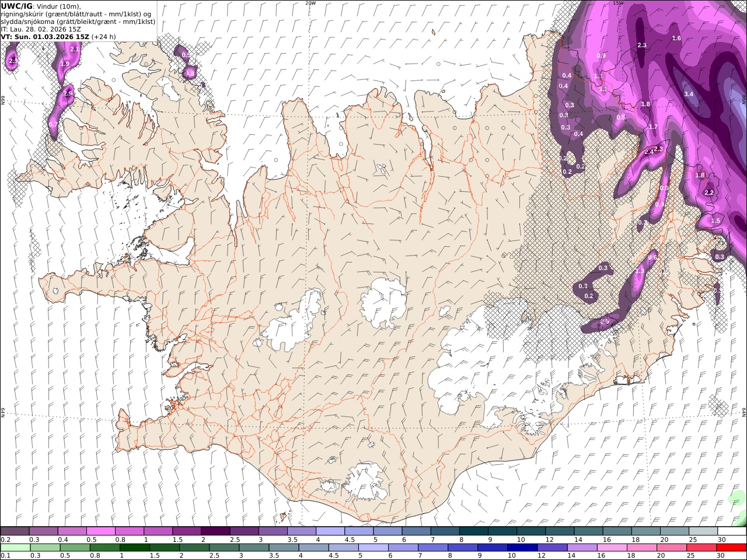Screen dimensions: 747x560
Task: Click the '2.4' precipitation value on the map
Action: point(648,152)
